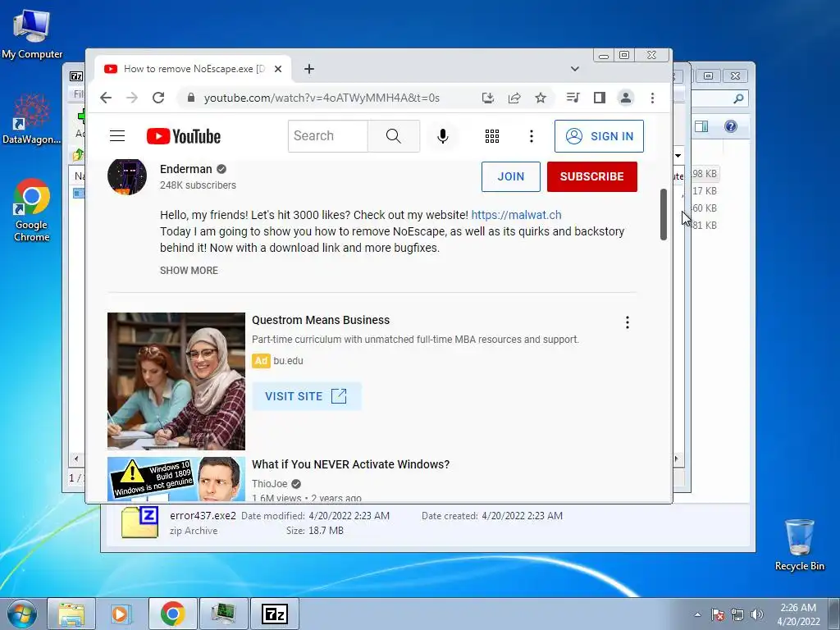
Task: Open the malwat.ch link
Action: pyautogui.click(x=517, y=215)
